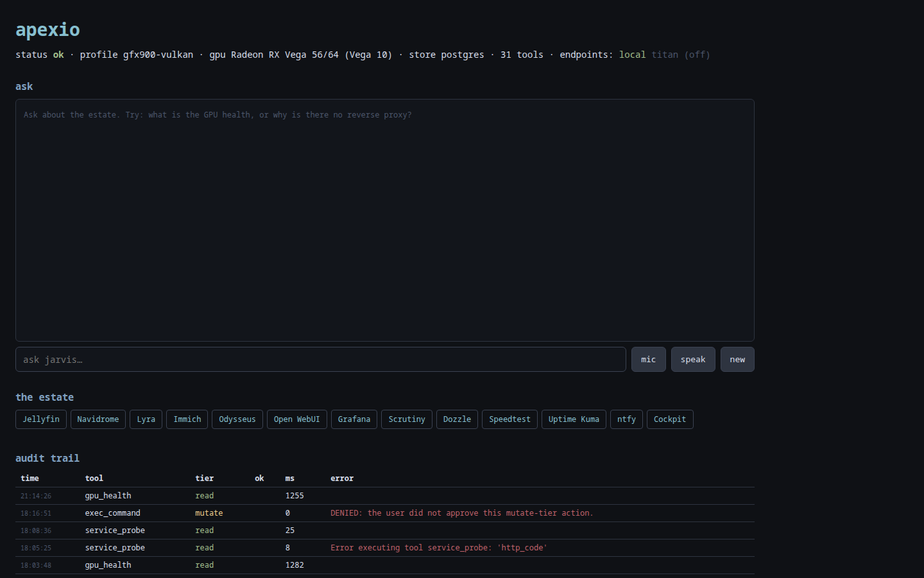Click the ok column header
This screenshot has height=578, width=924.
tap(259, 478)
